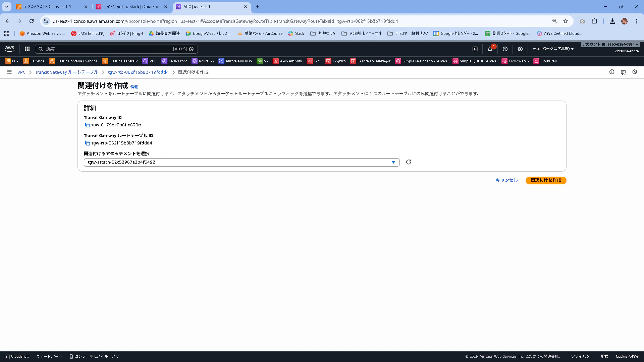Open the プライバシー footer link

[x=582, y=357]
